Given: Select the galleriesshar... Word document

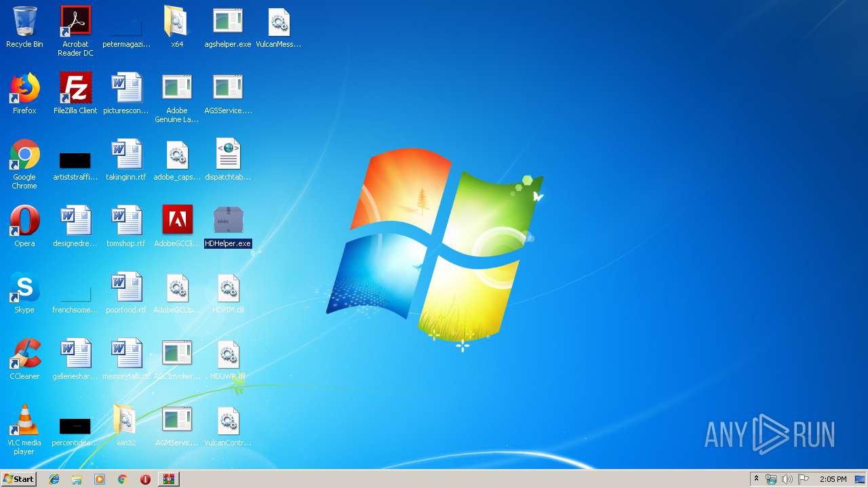Looking at the screenshot, I should 75,361.
